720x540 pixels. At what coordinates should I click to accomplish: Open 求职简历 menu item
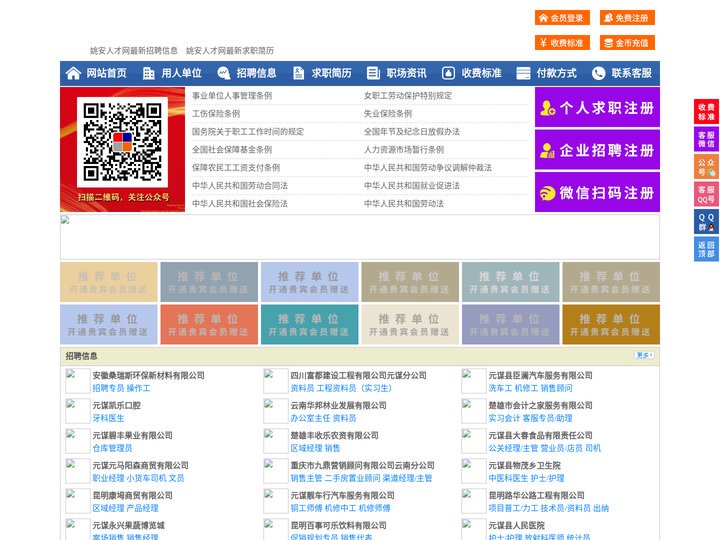tap(332, 73)
